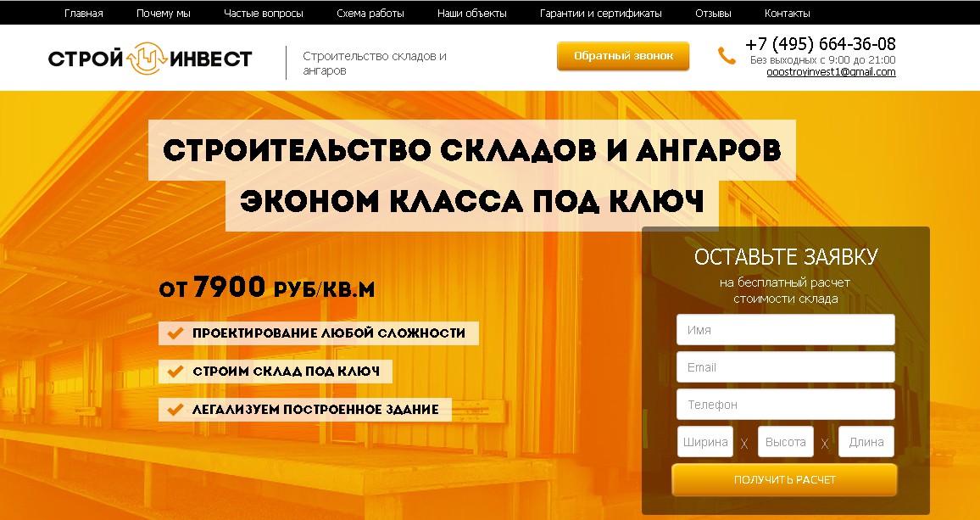Click the checkmark beside Строим склад под ключ
The width and height of the screenshot is (980, 520).
coord(175,371)
